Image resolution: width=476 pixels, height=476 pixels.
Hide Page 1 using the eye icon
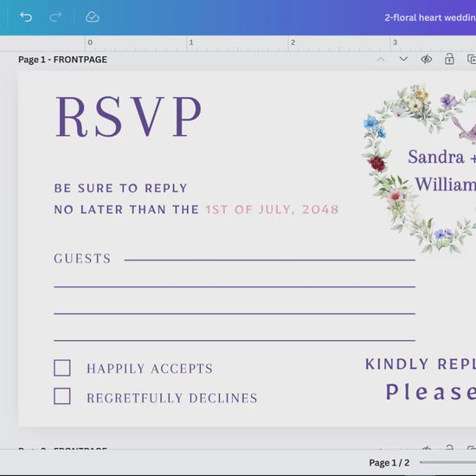[427, 59]
